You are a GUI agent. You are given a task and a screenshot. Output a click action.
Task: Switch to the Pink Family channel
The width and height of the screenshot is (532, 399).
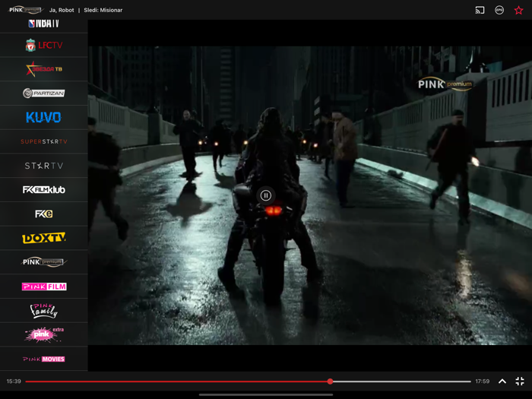(x=44, y=310)
